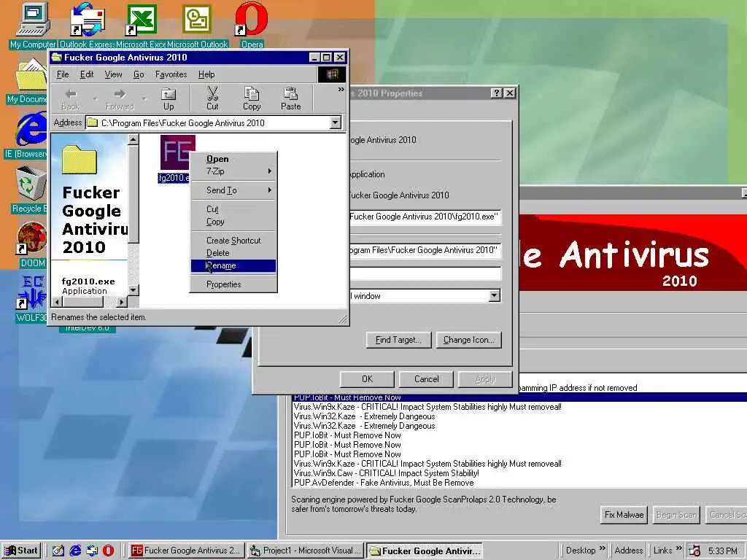Click Find Target in Properties dialog
Viewport: 747px width, 560px height.
(398, 340)
